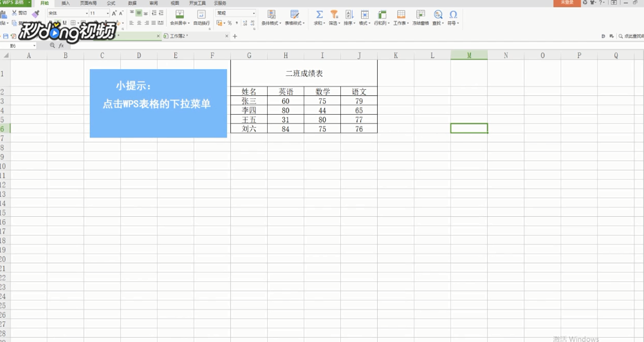The width and height of the screenshot is (644, 342).
Task: Increase indent icon in alignment group
Action: point(161,13)
